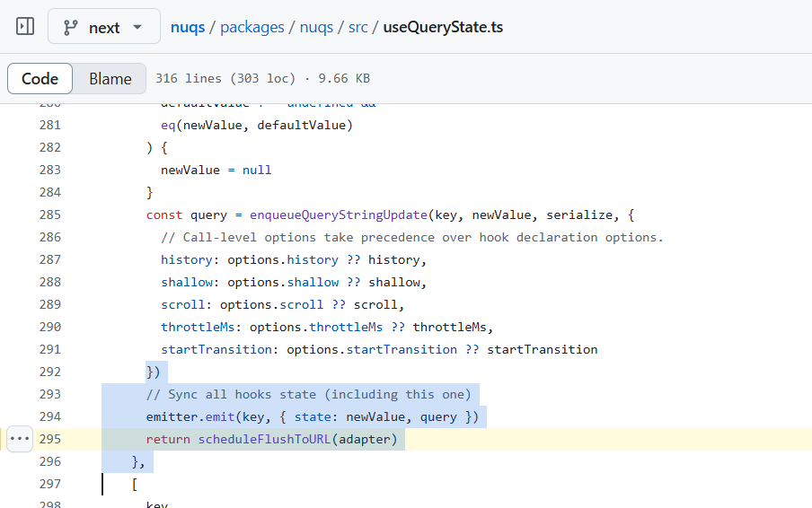Click the git branch icon in branch selector
812x508 pixels.
point(70,28)
